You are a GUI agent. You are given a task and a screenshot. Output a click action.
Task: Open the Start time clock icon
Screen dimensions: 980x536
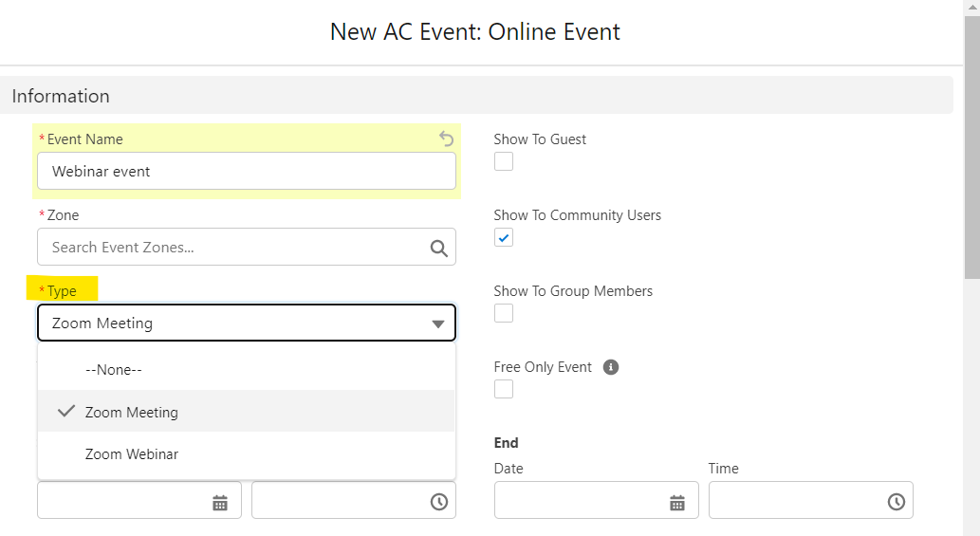438,502
